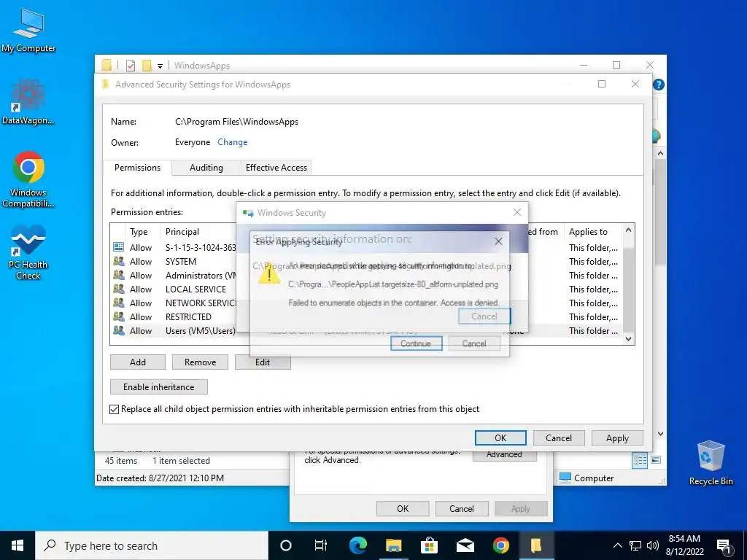Click OK in the Properties dialog
The height and width of the screenshot is (560, 747).
(x=403, y=508)
